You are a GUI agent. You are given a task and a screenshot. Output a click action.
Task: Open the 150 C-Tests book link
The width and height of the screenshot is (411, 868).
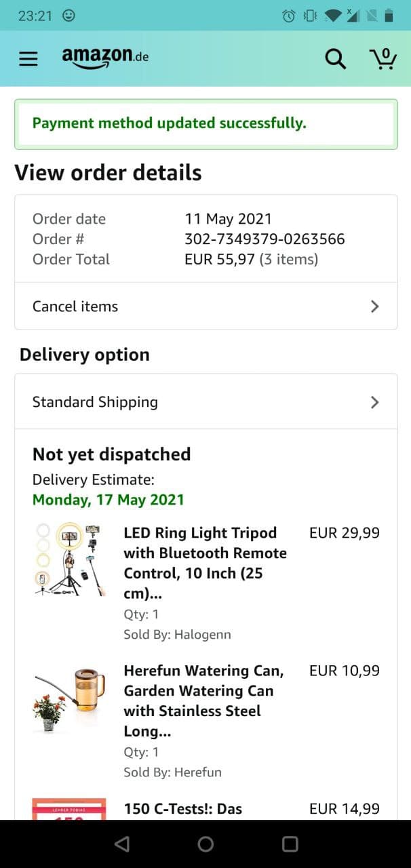[182, 809]
